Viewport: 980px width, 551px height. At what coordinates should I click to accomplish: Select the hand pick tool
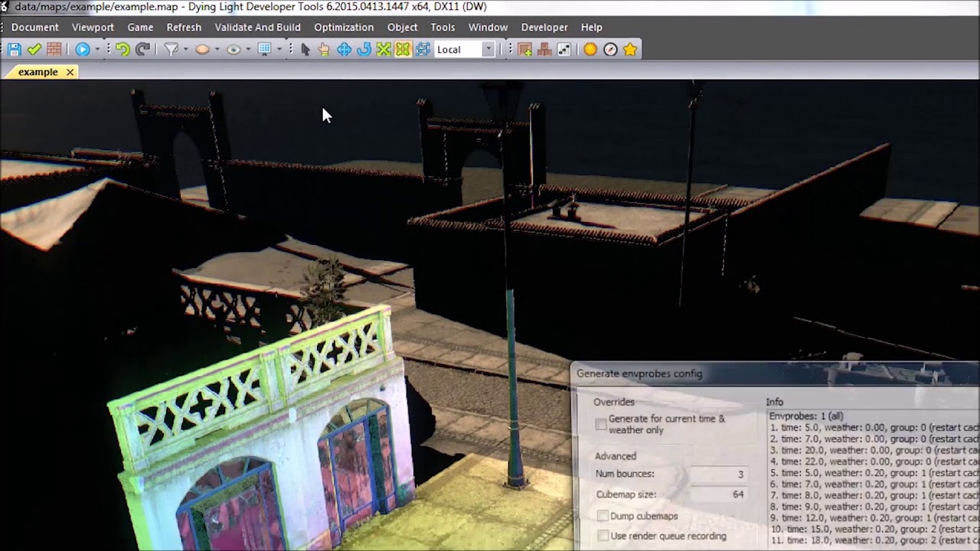point(324,50)
